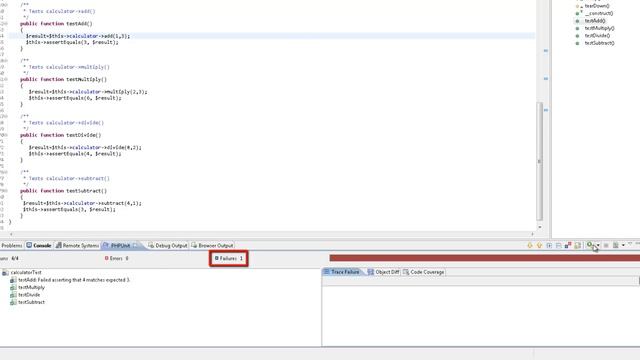The width and height of the screenshot is (640, 360).
Task: Toggle show failures only filter
Action: [568, 245]
